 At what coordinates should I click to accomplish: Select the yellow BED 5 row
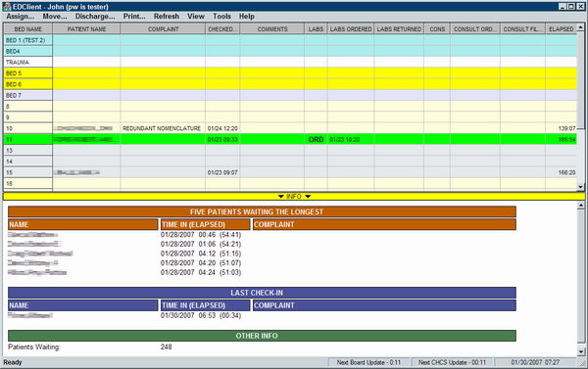pos(290,73)
